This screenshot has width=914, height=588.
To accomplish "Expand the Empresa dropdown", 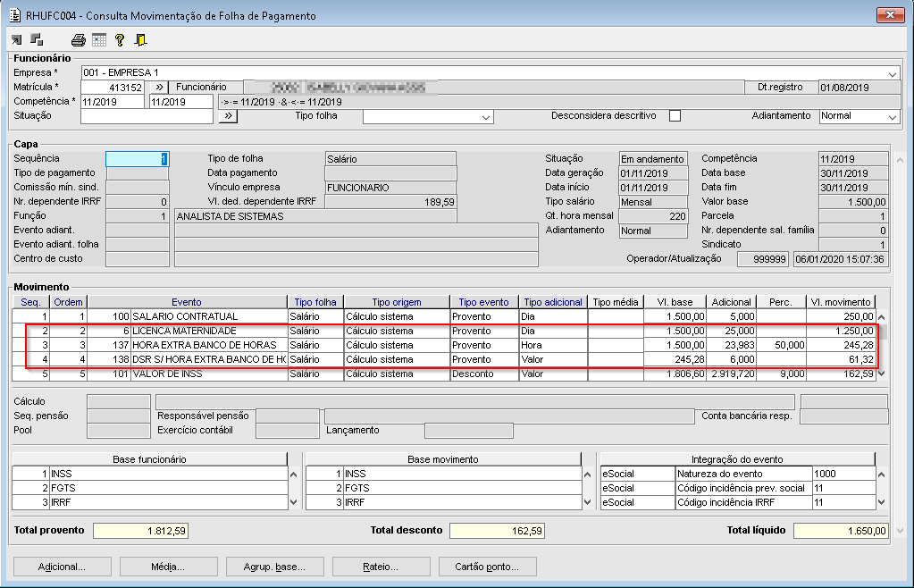I will point(893,73).
